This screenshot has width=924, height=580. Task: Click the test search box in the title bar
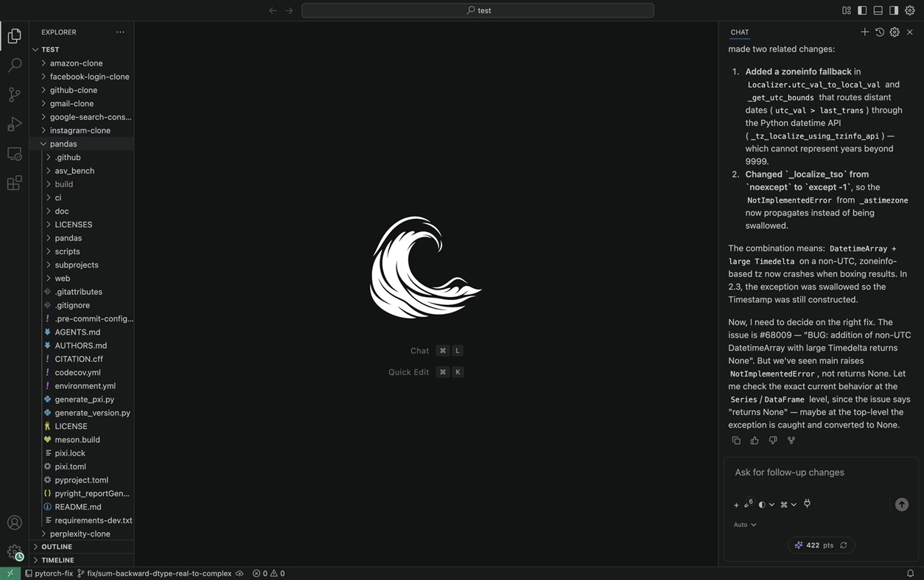click(x=477, y=10)
